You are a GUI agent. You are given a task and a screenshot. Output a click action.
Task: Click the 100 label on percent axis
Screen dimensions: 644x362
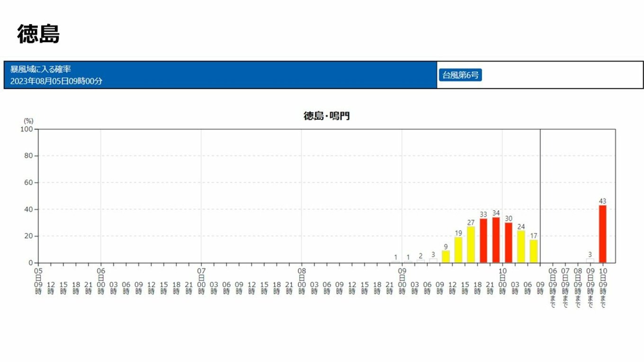coord(27,129)
